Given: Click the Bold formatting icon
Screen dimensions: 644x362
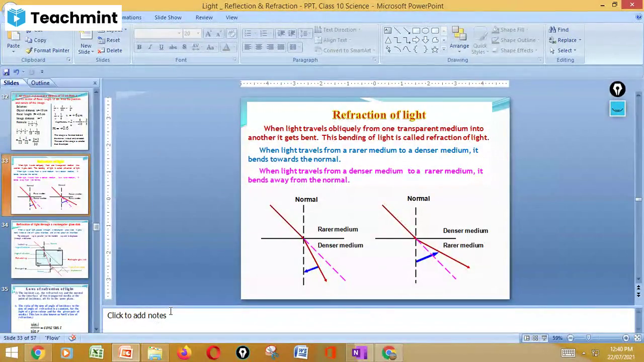Looking at the screenshot, I should [x=139, y=47].
